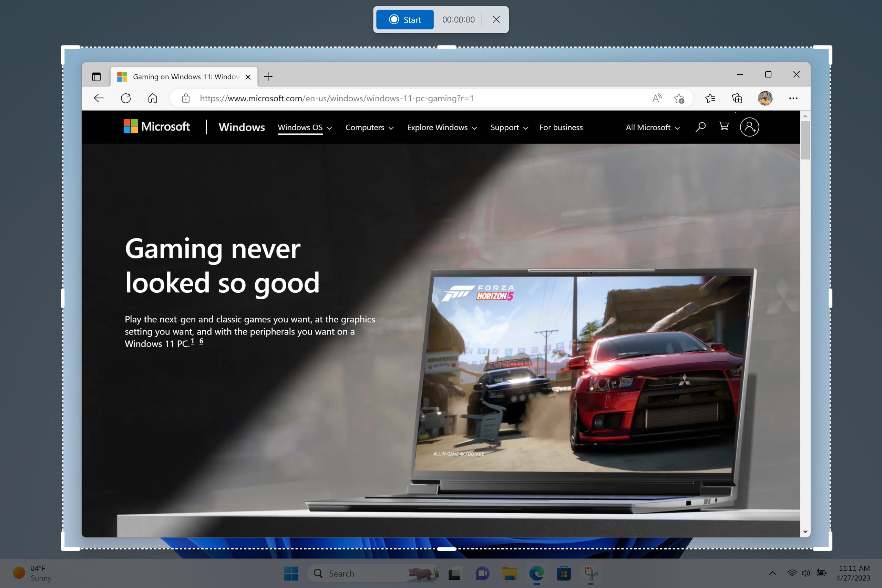The width and height of the screenshot is (882, 588).
Task: Click the Read aloud icon in Edge toolbar
Action: point(656,99)
